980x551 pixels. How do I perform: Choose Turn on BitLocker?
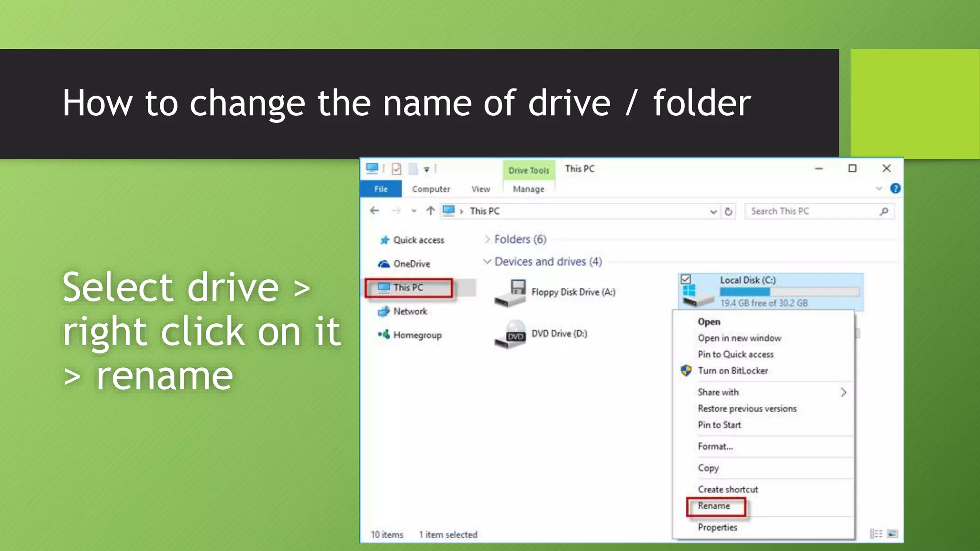(x=763, y=371)
